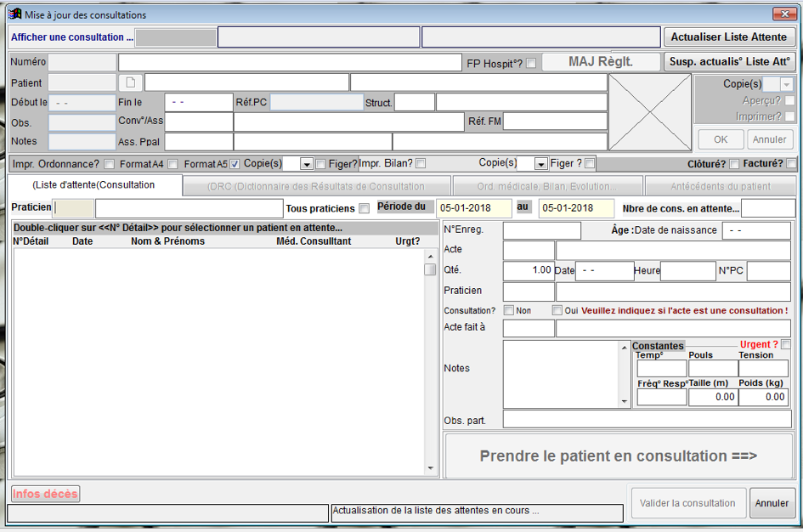The height and width of the screenshot is (532, 803).
Task: Click the document icon beside Patient field
Action: coord(131,82)
